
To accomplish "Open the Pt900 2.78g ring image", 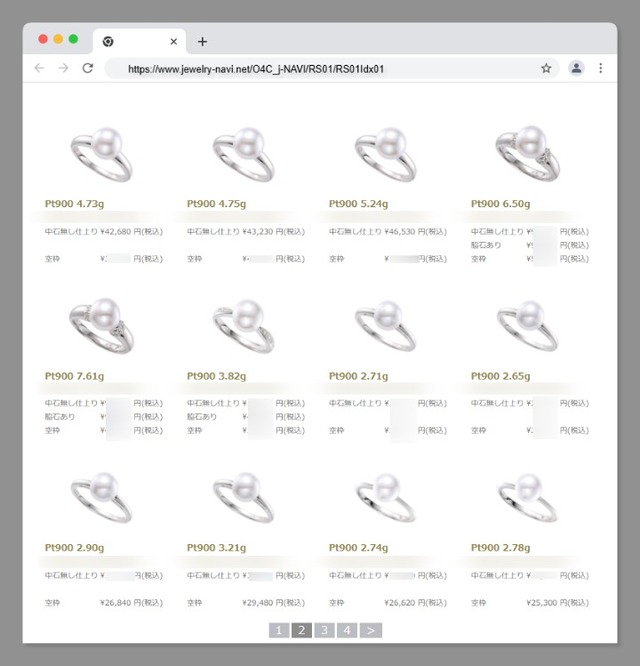I will 528,498.
